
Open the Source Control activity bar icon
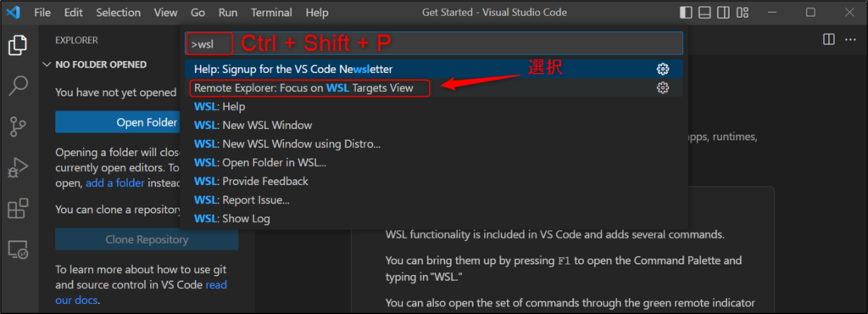click(19, 126)
